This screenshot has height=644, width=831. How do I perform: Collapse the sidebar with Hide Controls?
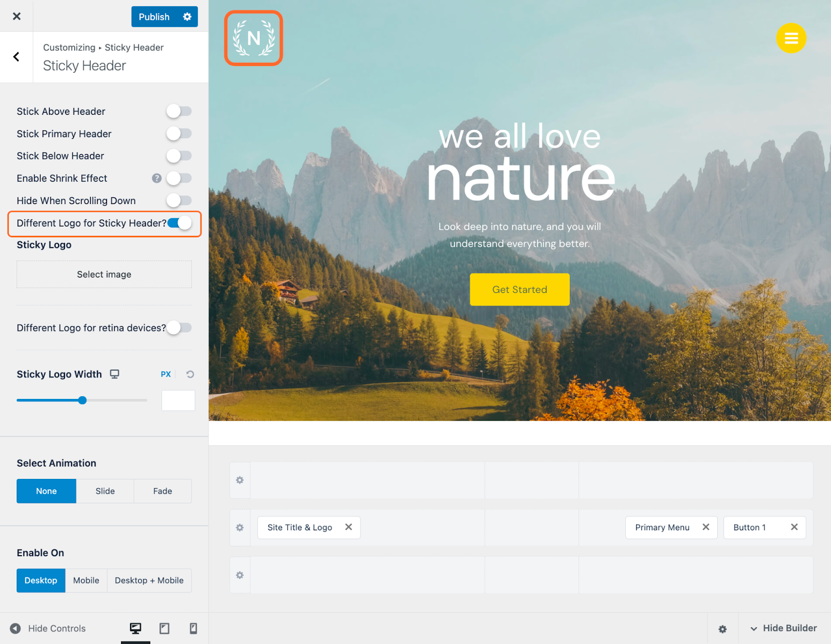tap(48, 628)
